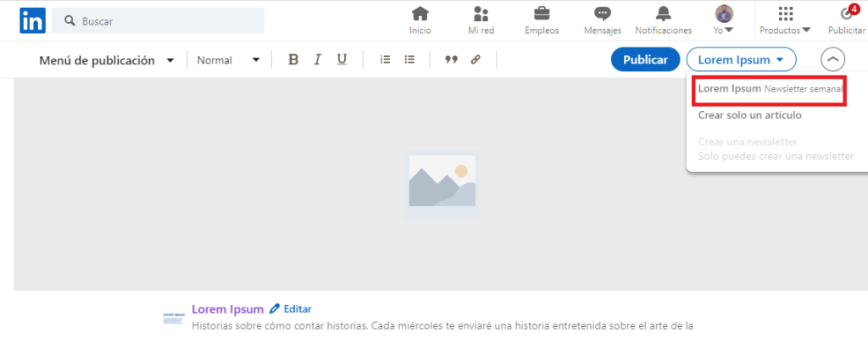Click the Editar pencil link
The width and height of the screenshot is (868, 349).
point(291,308)
